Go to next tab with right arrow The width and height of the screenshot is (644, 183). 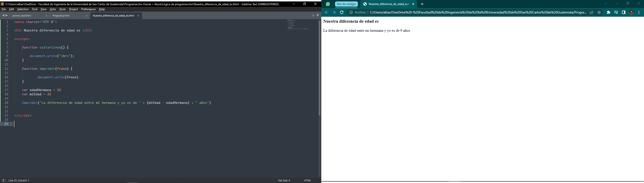tap(7, 16)
